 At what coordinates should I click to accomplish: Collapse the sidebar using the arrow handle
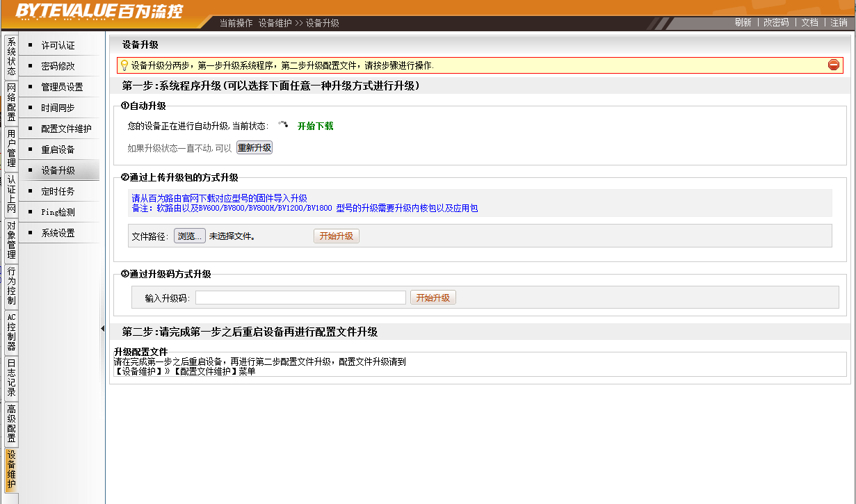[x=102, y=329]
